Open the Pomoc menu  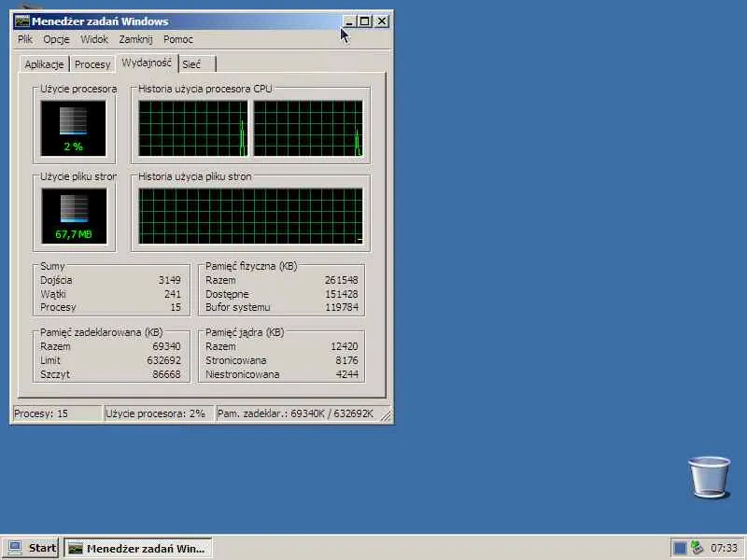click(178, 39)
